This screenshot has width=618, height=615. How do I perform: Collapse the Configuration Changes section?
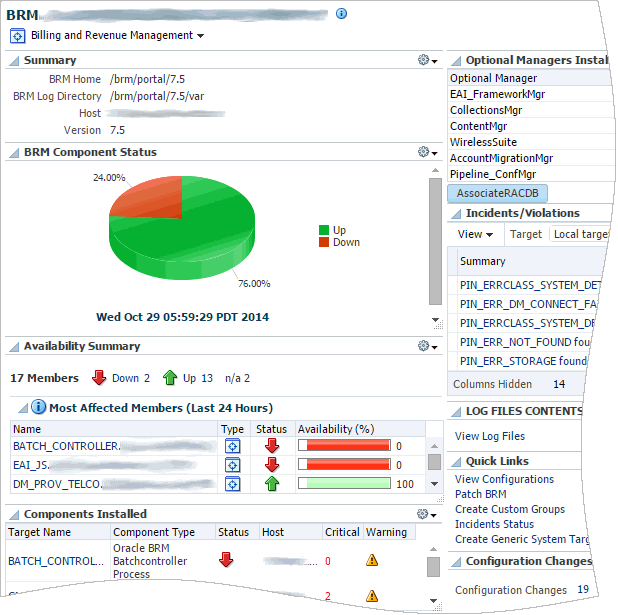[456, 562]
